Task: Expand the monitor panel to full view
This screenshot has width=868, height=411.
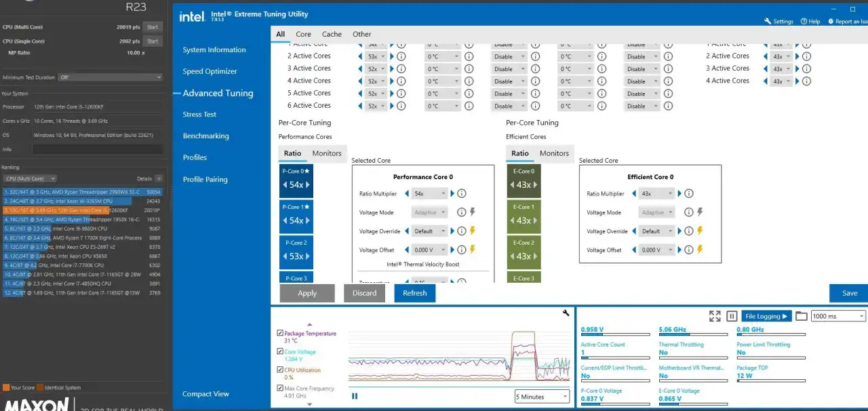Action: 715,316
